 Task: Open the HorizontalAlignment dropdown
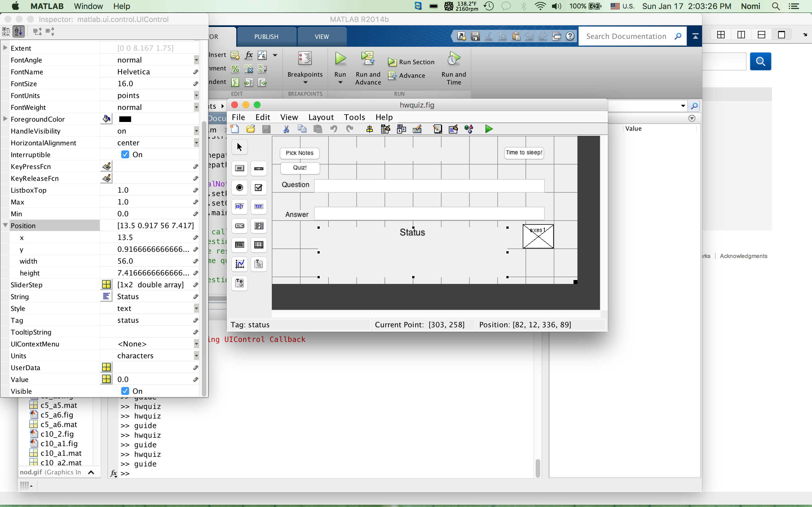click(196, 143)
